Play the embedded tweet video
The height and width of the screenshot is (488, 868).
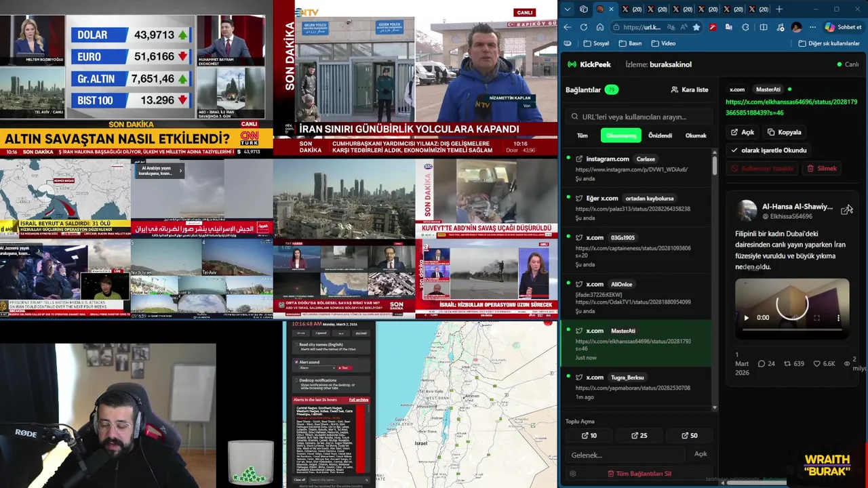(747, 317)
